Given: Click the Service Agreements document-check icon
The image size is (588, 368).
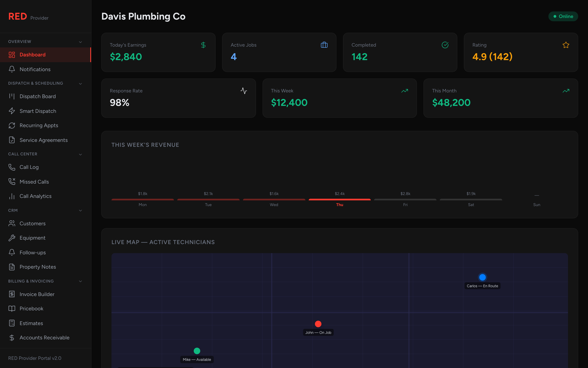Looking at the screenshot, I should coord(12,140).
